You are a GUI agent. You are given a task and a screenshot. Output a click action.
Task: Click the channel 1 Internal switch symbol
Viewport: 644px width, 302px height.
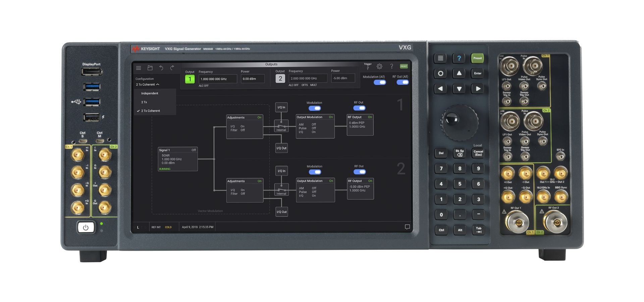tap(281, 126)
